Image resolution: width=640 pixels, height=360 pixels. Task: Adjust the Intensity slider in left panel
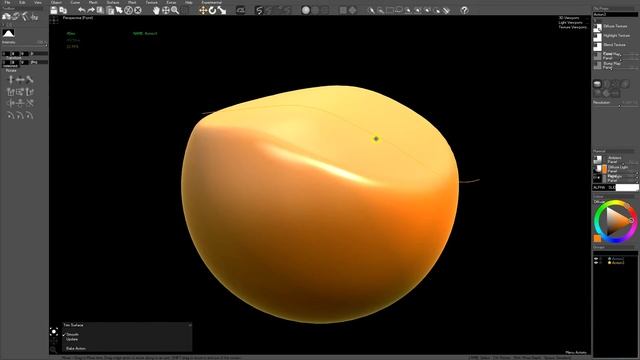click(x=24, y=46)
